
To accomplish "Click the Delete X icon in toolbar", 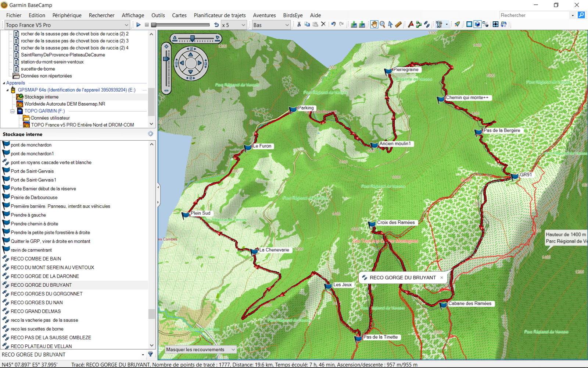I will (323, 24).
